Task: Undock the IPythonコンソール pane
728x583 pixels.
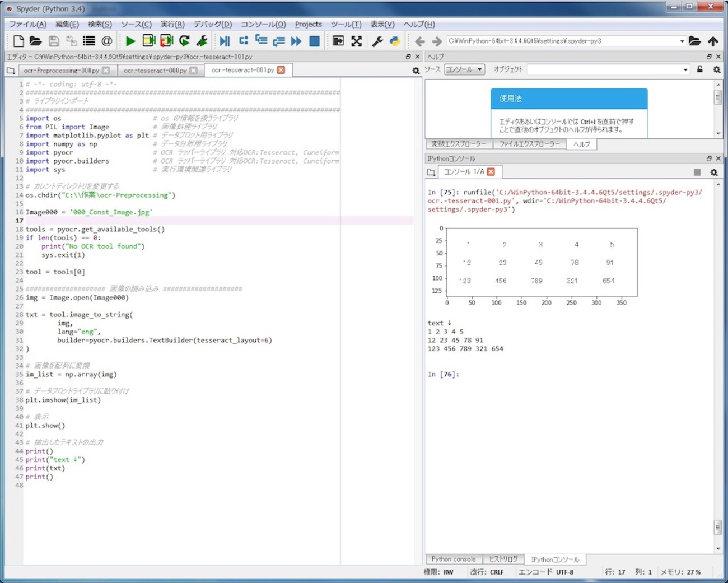Action: (709, 158)
